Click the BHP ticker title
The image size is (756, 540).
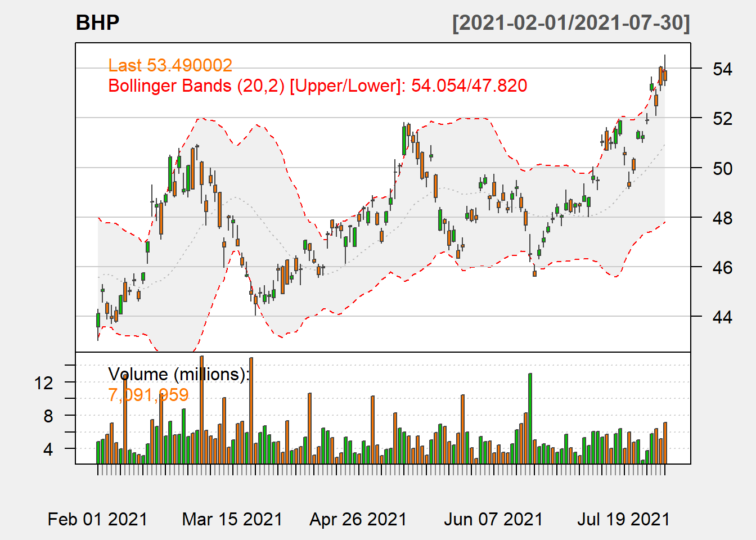[97, 23]
